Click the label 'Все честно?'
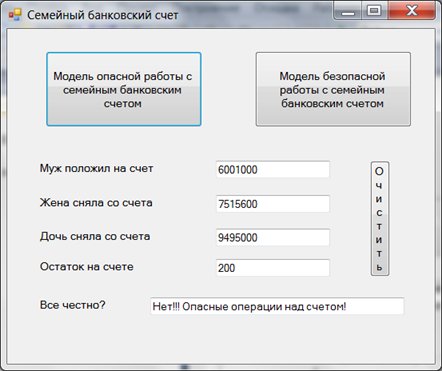The height and width of the screenshot is (371, 442). click(x=72, y=305)
